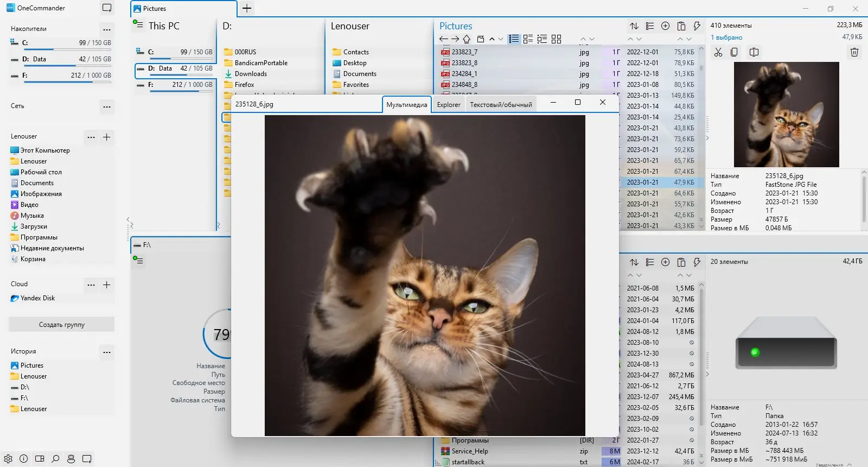
Task: Click the view options list icon in the Pictures pane toolbar
Action: 650,26
